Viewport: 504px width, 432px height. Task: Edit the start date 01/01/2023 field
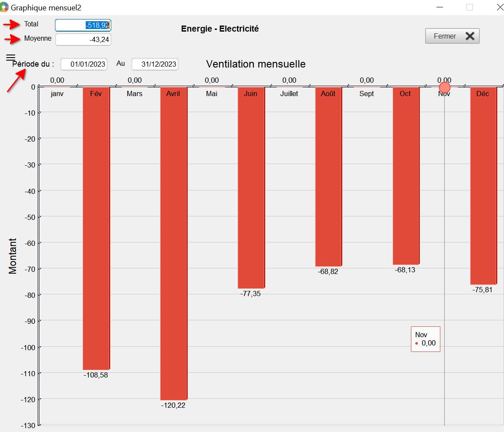[x=84, y=64]
